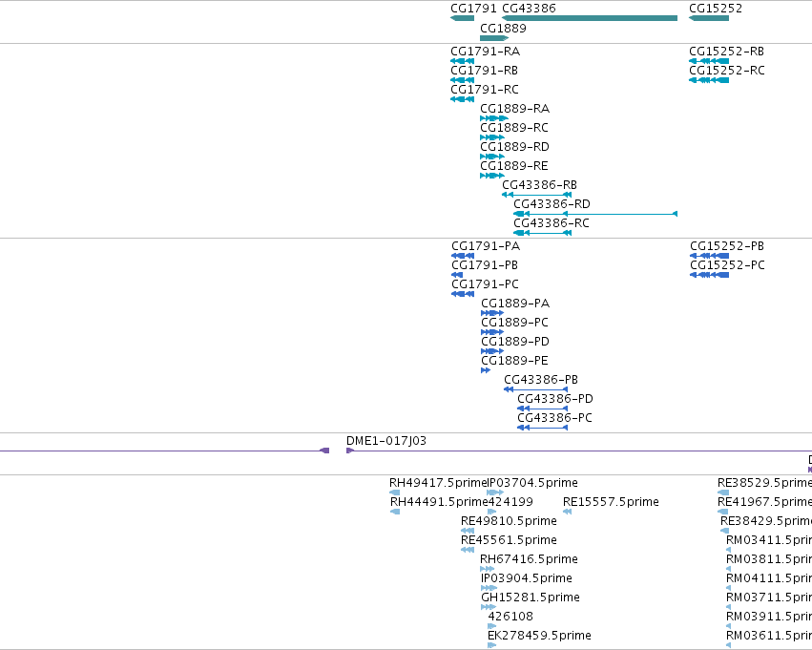Screen dimensions: 812x650
Task: Select the RH49417.5prime EST label
Action: 438,483
